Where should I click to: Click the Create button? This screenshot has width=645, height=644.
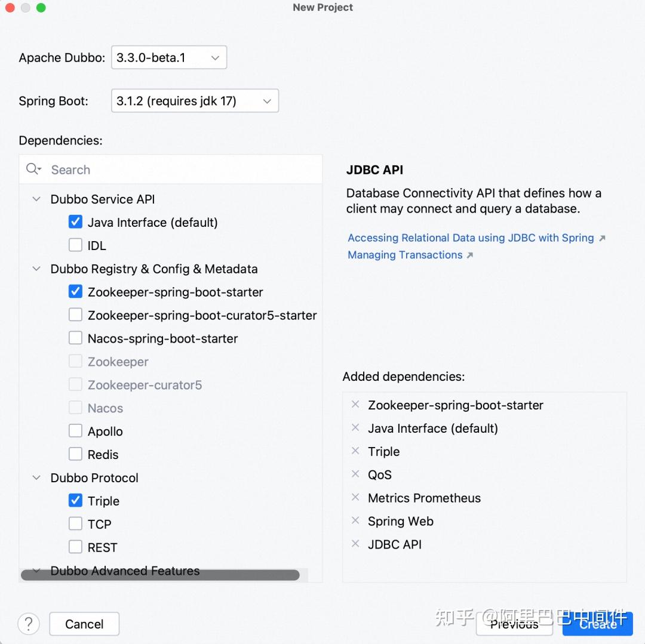click(x=597, y=624)
